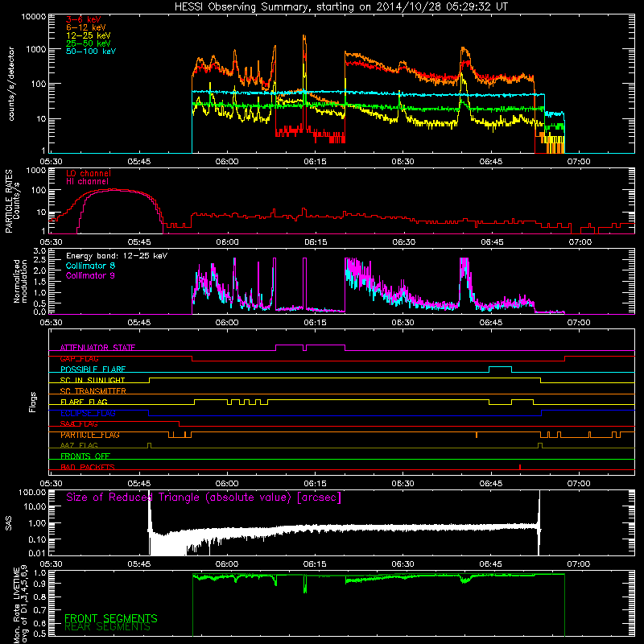Viewport: 644px width, 644px height.
Task: Click 07:00 time label under Flags panel
Action: pos(579,484)
